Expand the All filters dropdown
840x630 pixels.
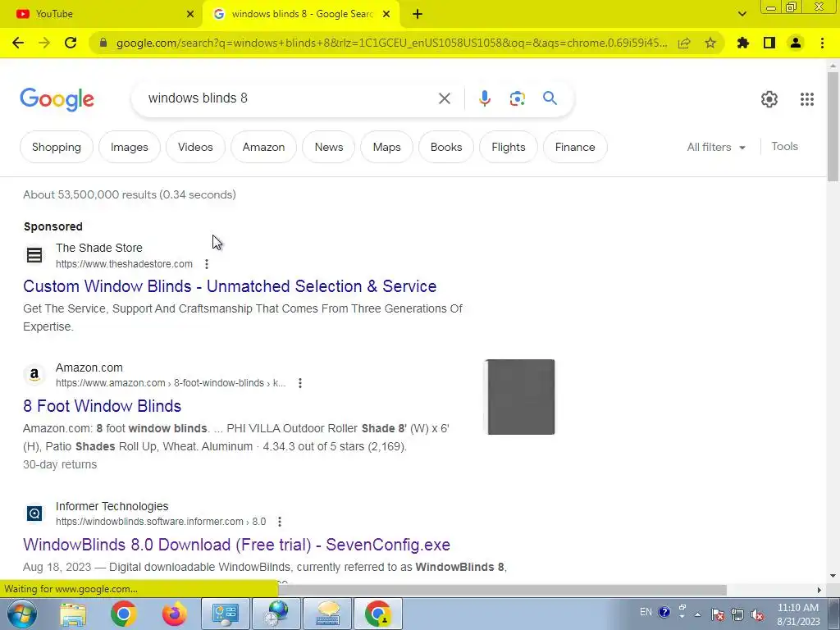(716, 147)
